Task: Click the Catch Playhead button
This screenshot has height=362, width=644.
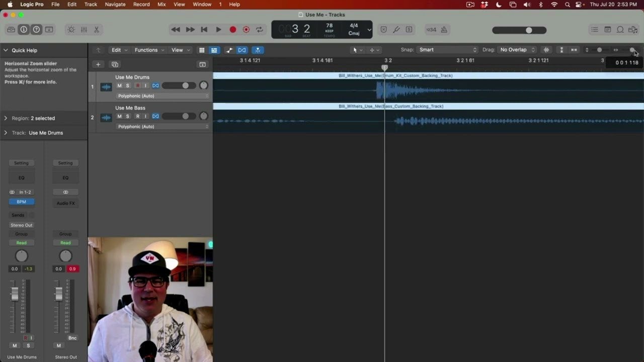Action: pos(258,50)
